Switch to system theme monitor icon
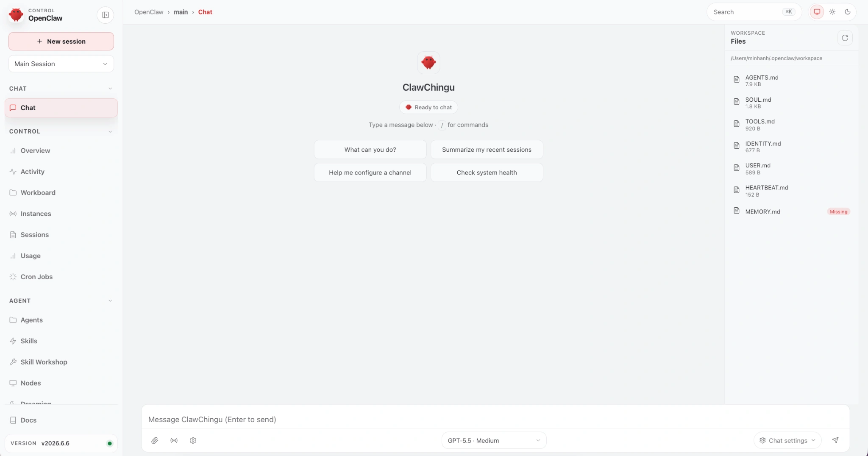 click(817, 12)
